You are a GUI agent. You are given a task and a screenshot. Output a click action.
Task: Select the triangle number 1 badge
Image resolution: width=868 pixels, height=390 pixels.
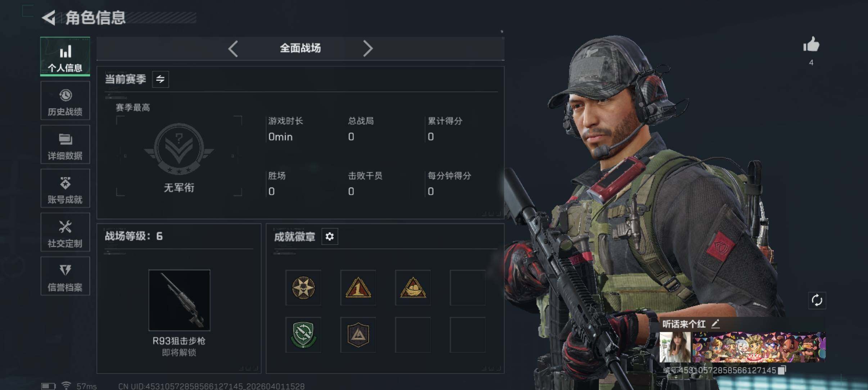click(358, 287)
